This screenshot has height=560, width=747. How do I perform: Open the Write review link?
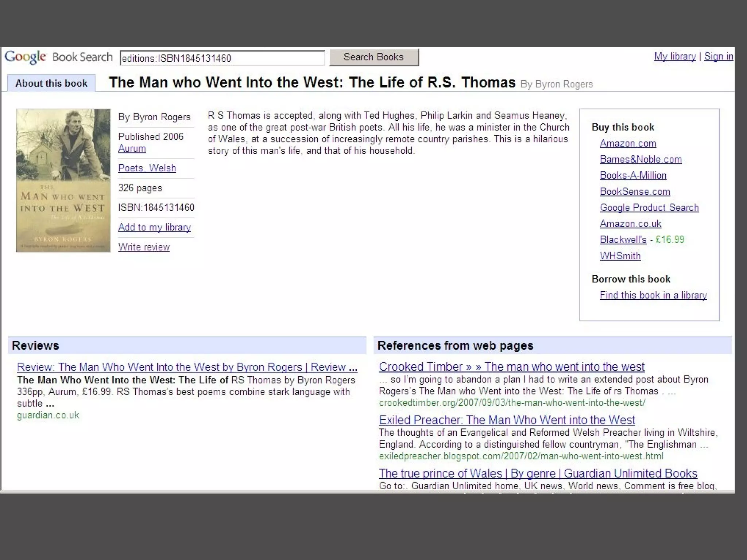pyautogui.click(x=144, y=247)
